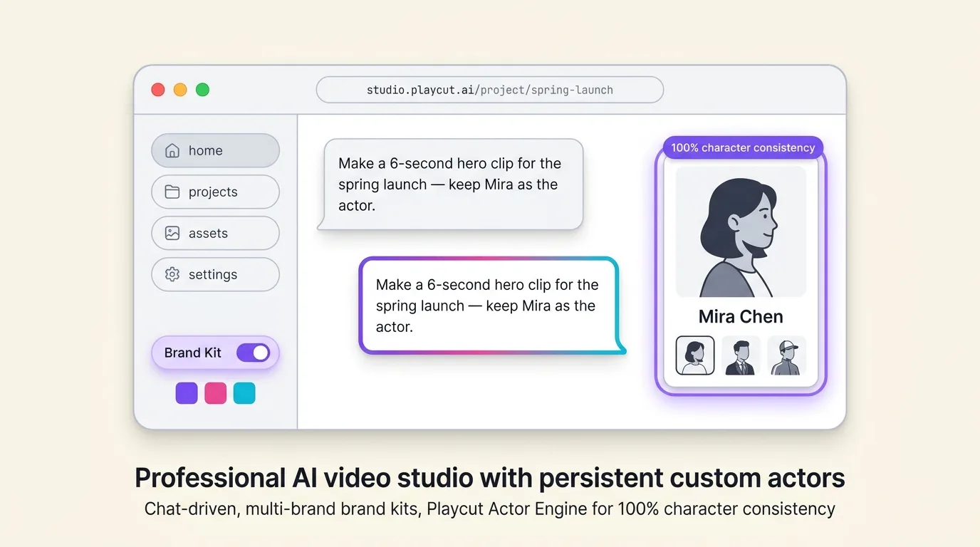Click the settings gear icon
Image resolution: width=980 pixels, height=547 pixels.
pos(172,274)
